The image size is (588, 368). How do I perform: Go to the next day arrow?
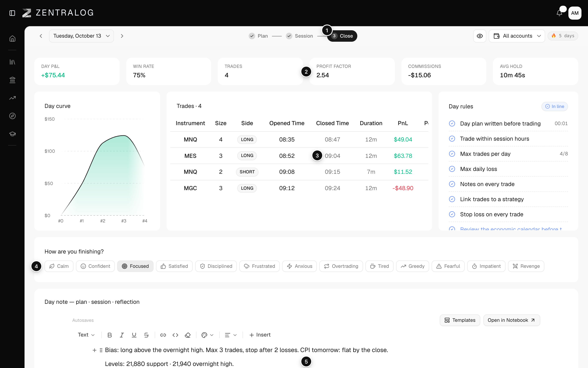tap(122, 36)
